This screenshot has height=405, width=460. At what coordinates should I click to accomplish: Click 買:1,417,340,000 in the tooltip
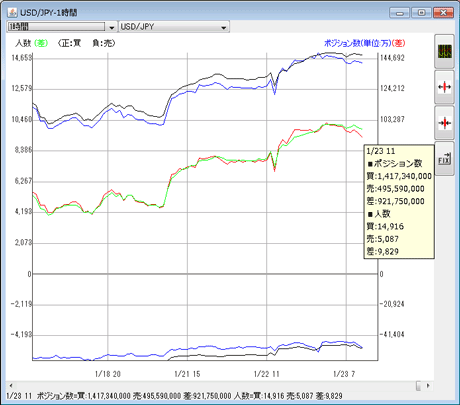point(399,176)
